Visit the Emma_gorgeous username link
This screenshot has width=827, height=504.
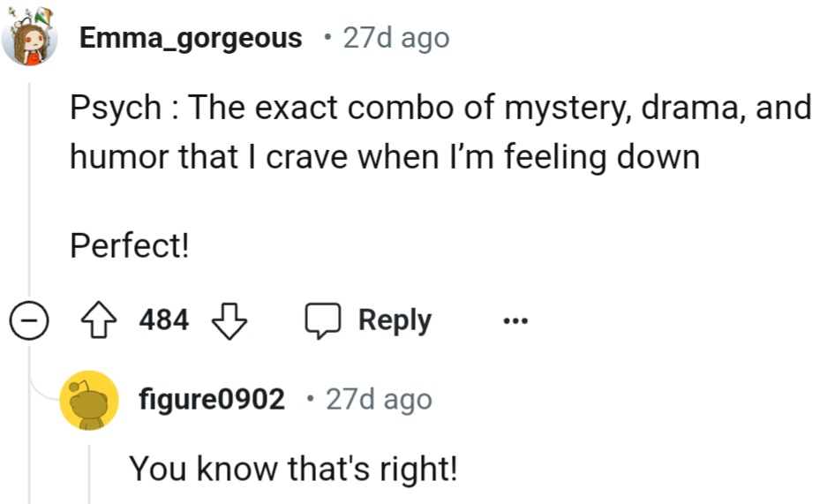click(190, 38)
